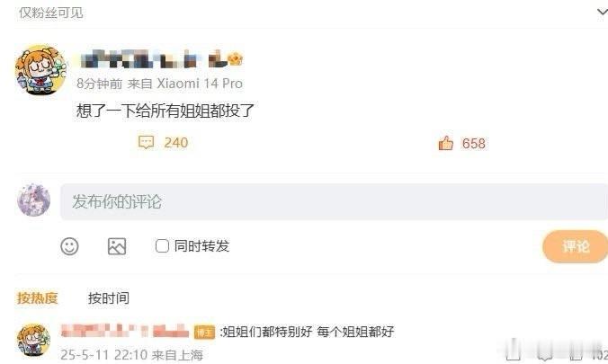608x364 pixels.
Task: Sort comments by 按热度
Action: click(37, 298)
